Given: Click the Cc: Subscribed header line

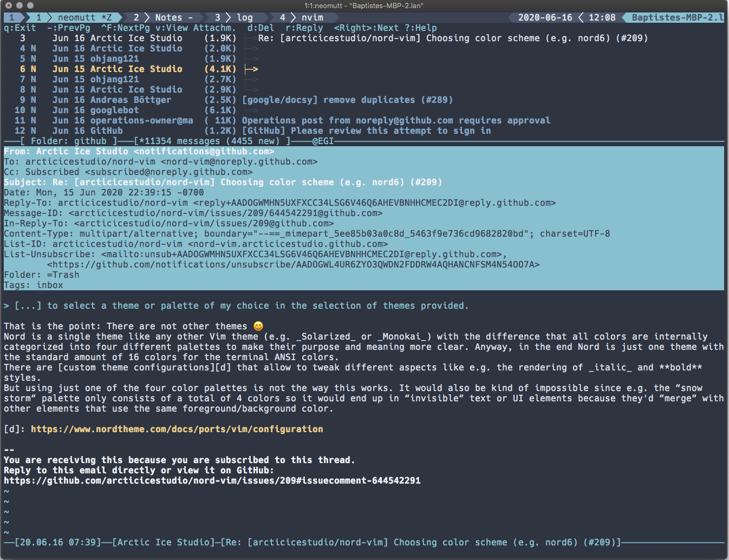Looking at the screenshot, I should click(x=128, y=172).
